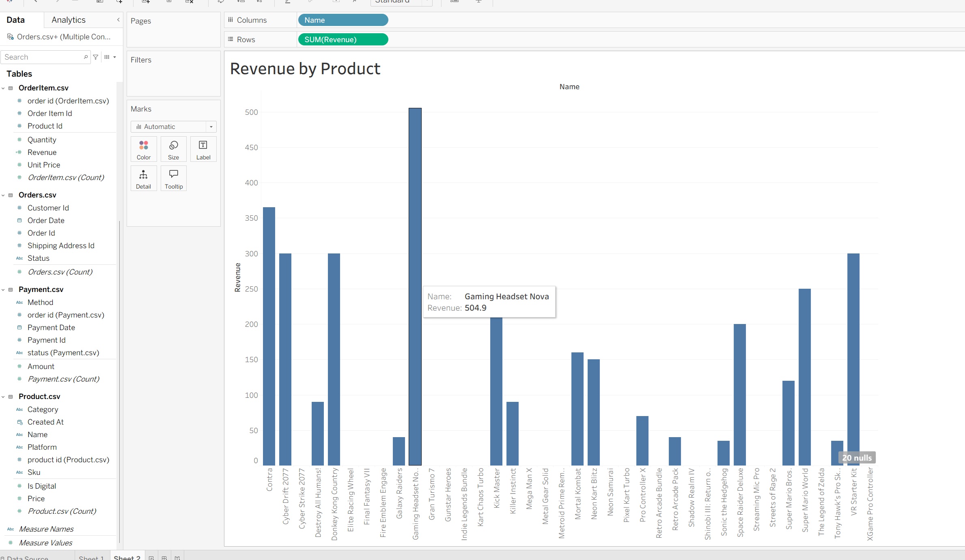The width and height of the screenshot is (965, 560).
Task: Open the Detail marks card
Action: (x=143, y=178)
